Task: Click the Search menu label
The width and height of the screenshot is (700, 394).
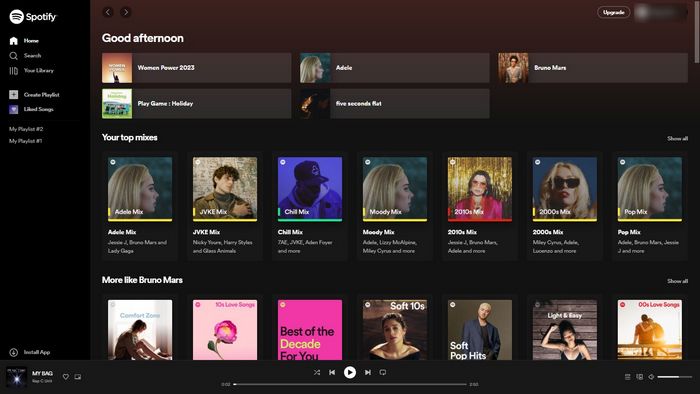Action: [x=33, y=56]
